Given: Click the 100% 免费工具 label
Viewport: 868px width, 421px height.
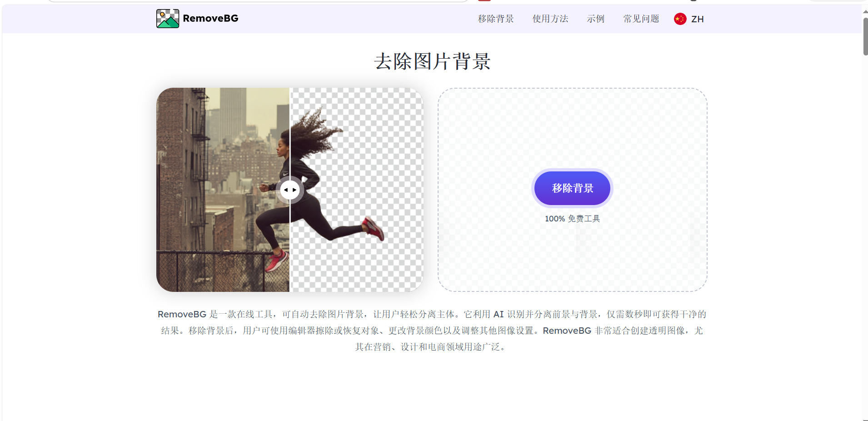Looking at the screenshot, I should tap(572, 219).
